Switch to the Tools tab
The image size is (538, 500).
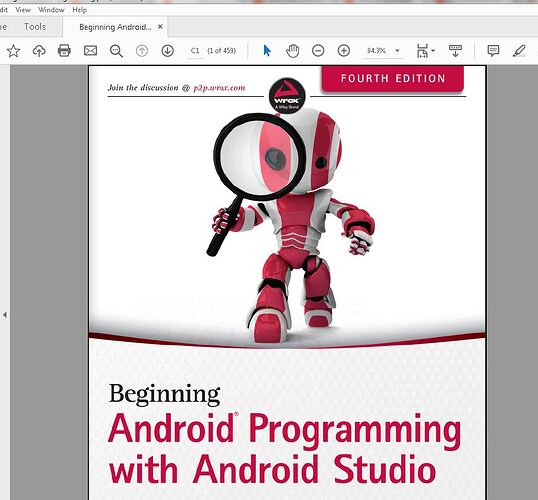coord(35,27)
